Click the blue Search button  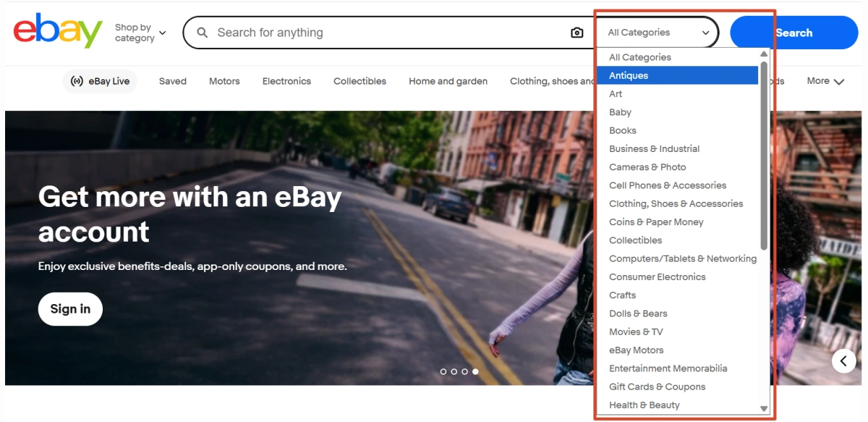[793, 33]
